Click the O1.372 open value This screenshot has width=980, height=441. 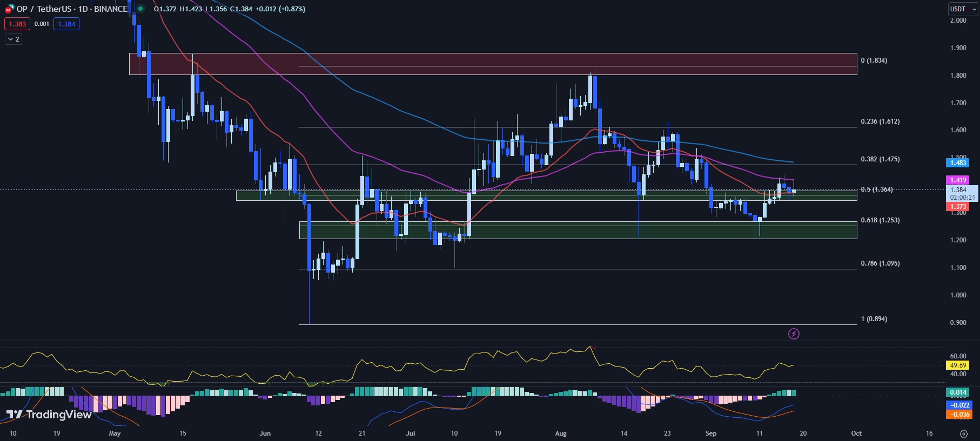pyautogui.click(x=165, y=9)
